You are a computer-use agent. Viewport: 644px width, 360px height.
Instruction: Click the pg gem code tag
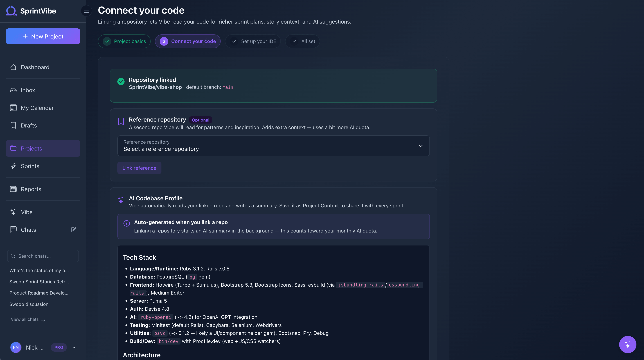point(192,277)
